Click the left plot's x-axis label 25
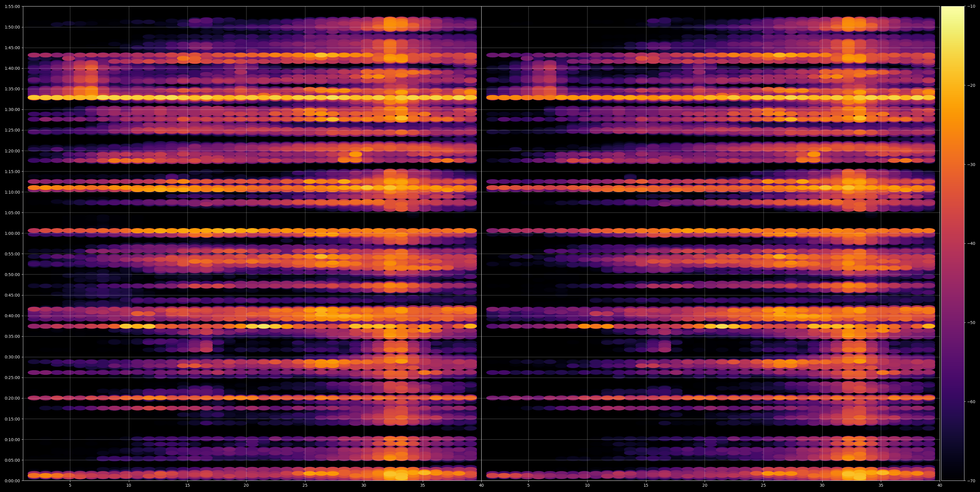The image size is (980, 492). 305,486
